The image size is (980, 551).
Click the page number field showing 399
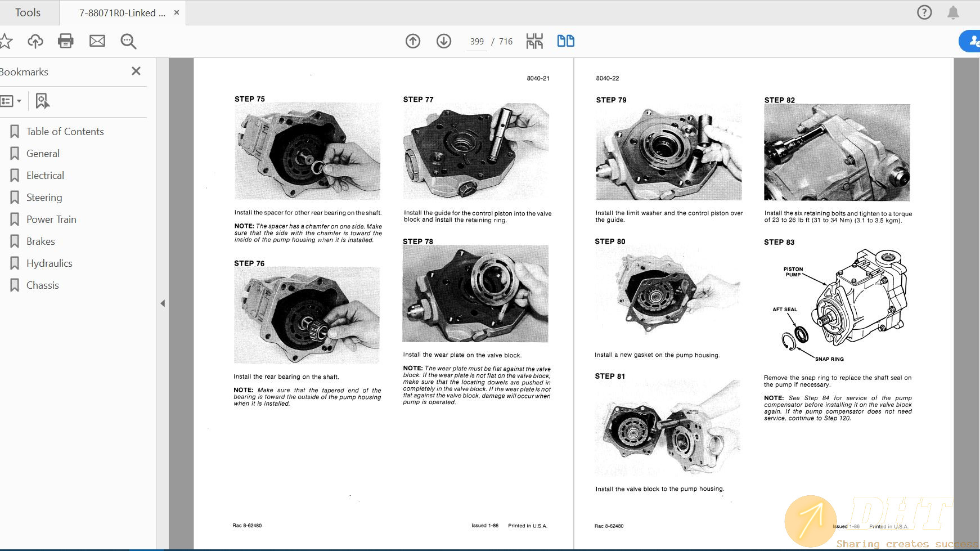tap(476, 41)
